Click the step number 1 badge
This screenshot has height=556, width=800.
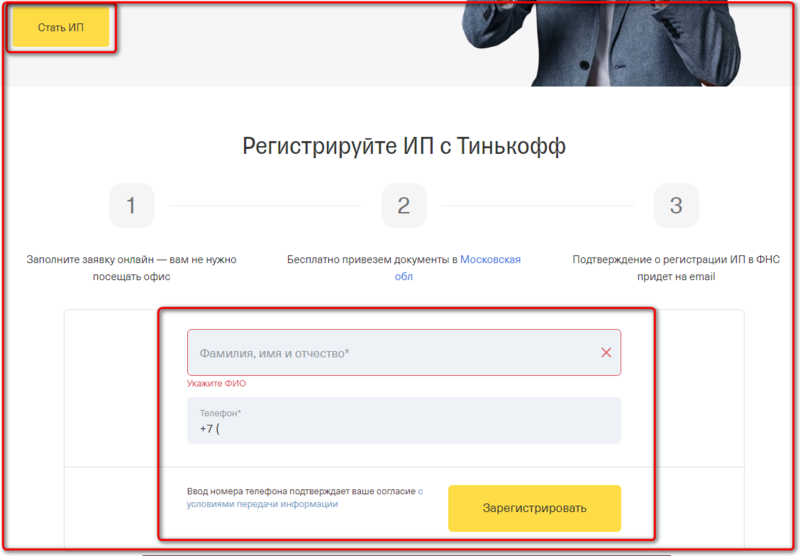pyautogui.click(x=132, y=206)
